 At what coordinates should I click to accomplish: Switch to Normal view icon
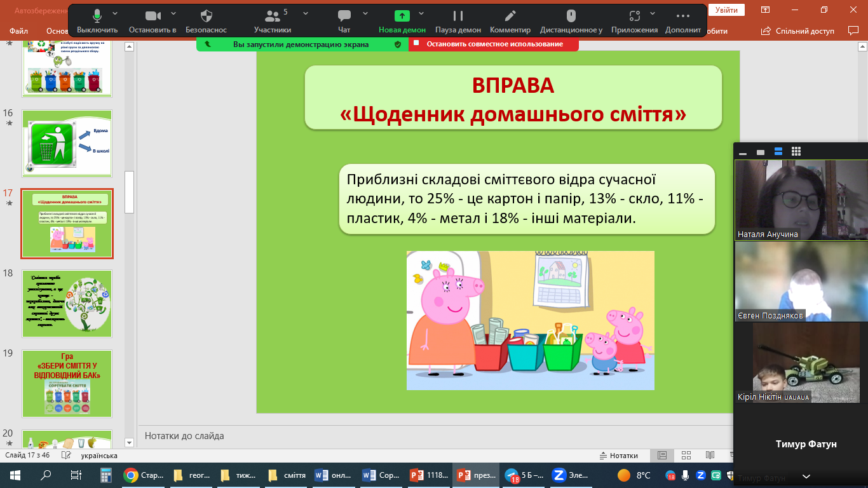click(662, 456)
